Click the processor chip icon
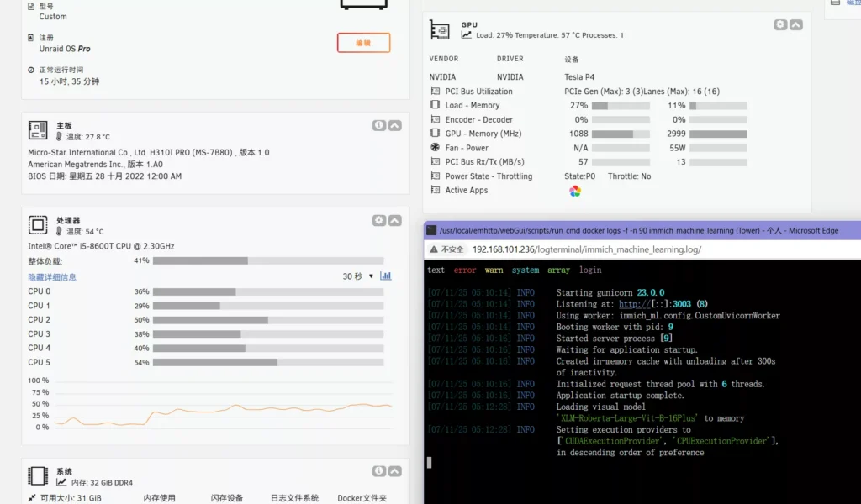Screen dimensions: 861x504 (38, 224)
